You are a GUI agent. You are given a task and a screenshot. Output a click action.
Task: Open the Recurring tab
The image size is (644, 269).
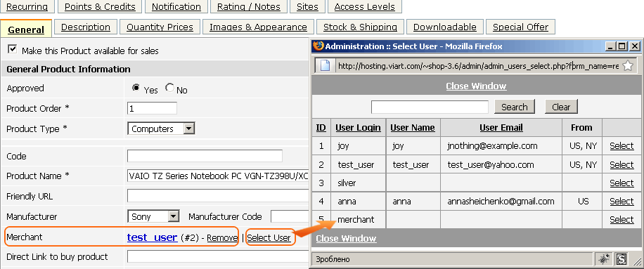pyautogui.click(x=27, y=6)
